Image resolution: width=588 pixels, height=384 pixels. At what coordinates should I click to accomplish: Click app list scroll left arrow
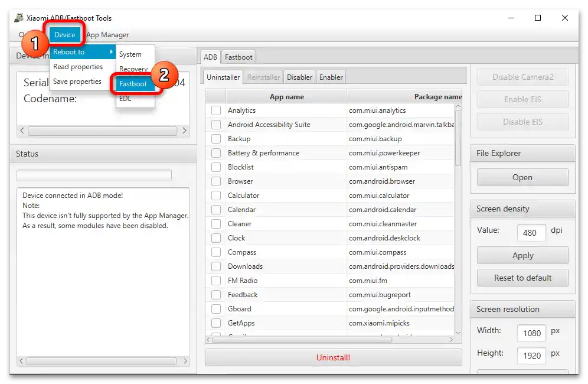coord(208,340)
